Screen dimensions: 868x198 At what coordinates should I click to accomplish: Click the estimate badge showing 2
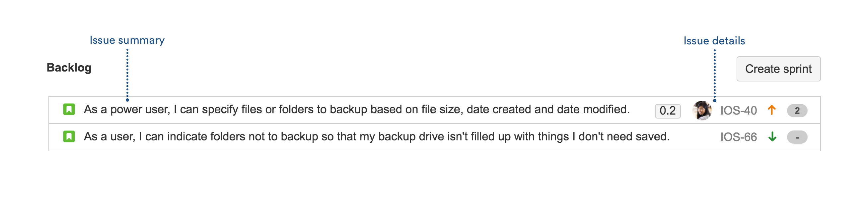(797, 111)
